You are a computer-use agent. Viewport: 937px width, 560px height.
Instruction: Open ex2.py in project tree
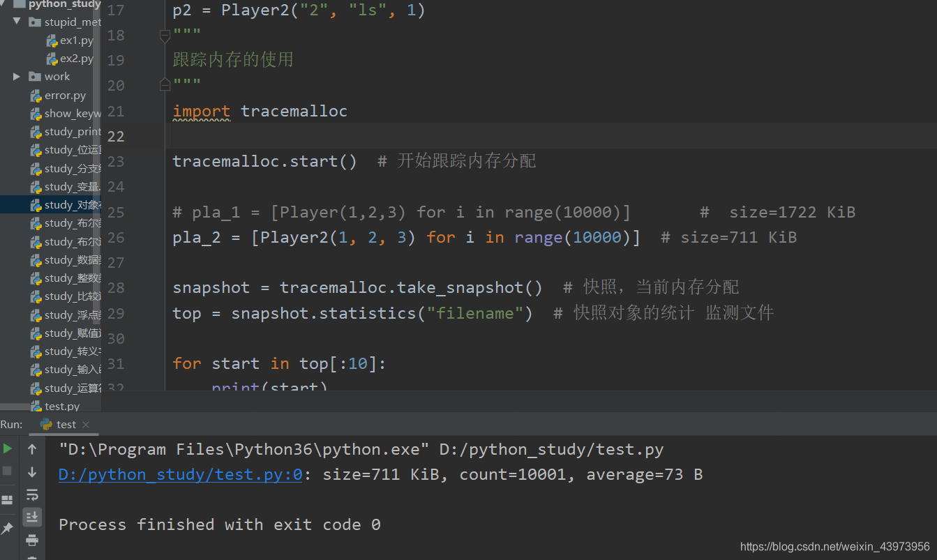pyautogui.click(x=70, y=59)
